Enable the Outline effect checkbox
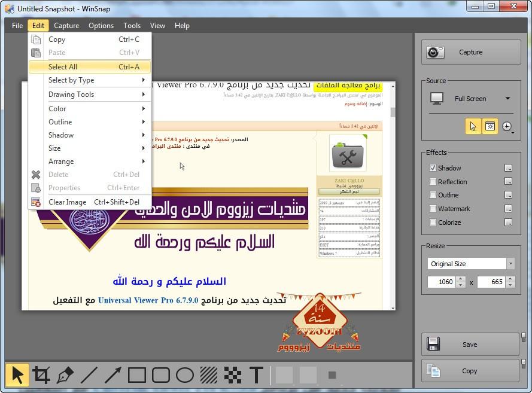 433,195
